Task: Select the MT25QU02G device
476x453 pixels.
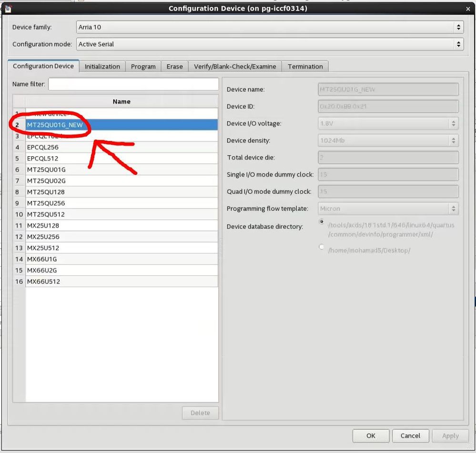Action: [122, 181]
